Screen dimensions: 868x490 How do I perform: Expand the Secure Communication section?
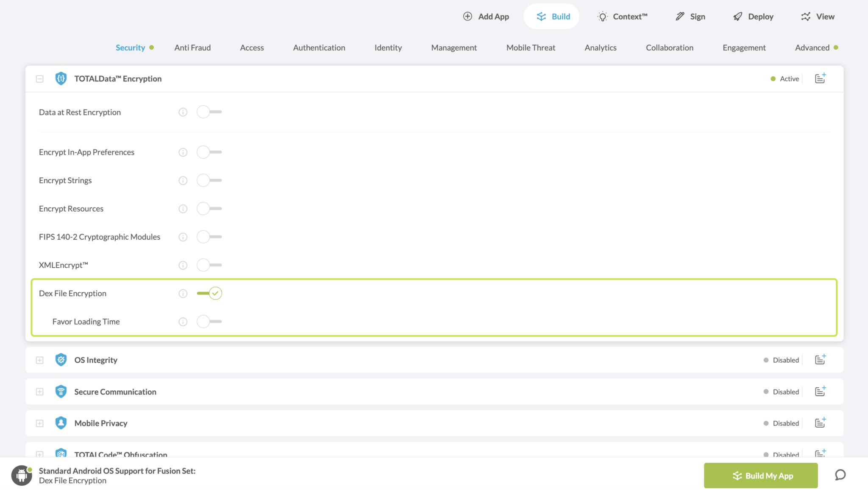tap(39, 391)
